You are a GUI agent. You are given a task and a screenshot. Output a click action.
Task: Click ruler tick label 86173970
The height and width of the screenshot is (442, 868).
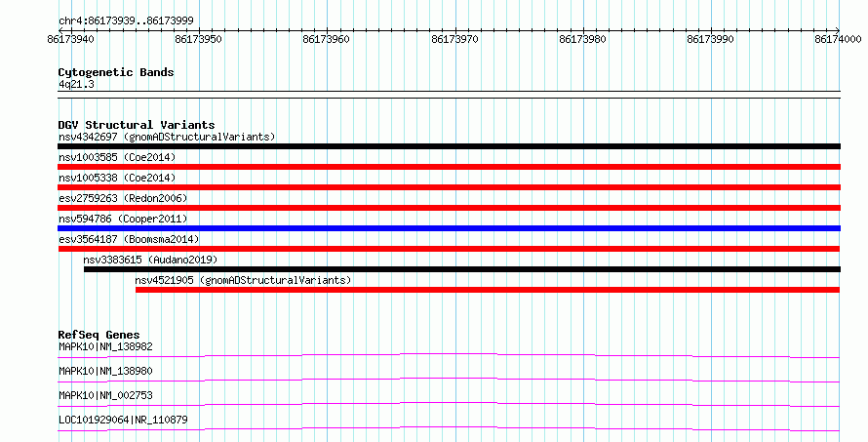[x=454, y=39]
